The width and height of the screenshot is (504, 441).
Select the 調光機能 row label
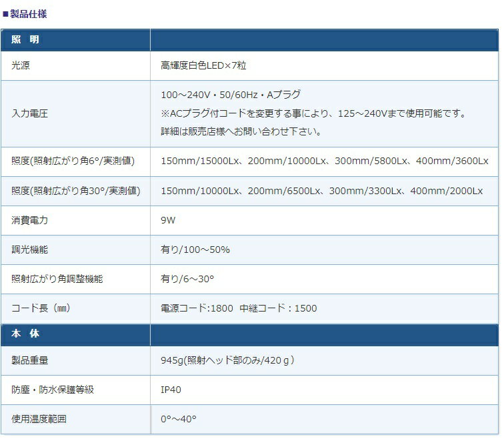(30, 250)
